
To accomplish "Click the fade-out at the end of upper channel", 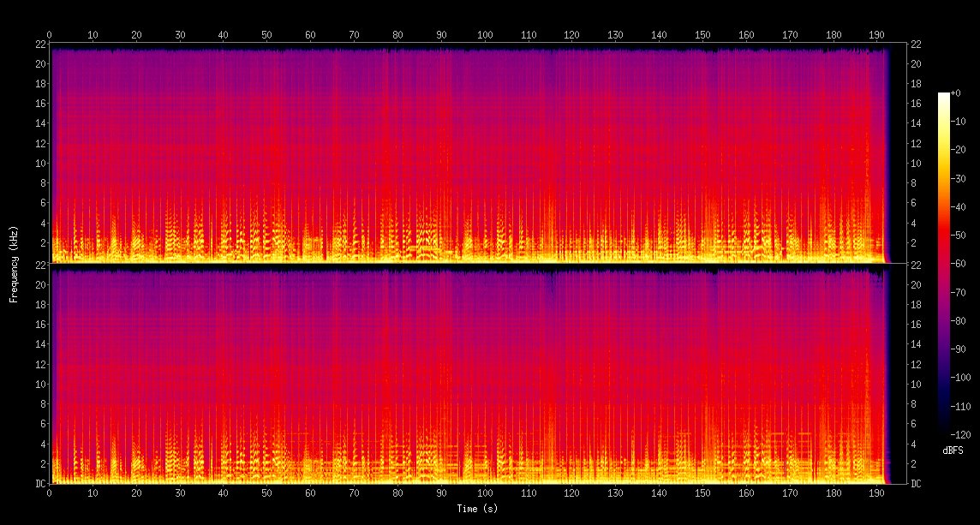I will [887, 154].
